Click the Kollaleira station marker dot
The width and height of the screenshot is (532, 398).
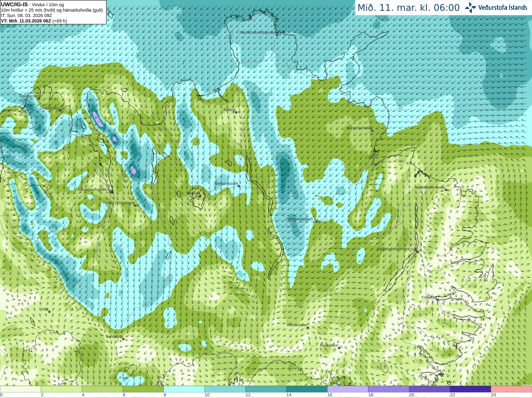[437, 299]
